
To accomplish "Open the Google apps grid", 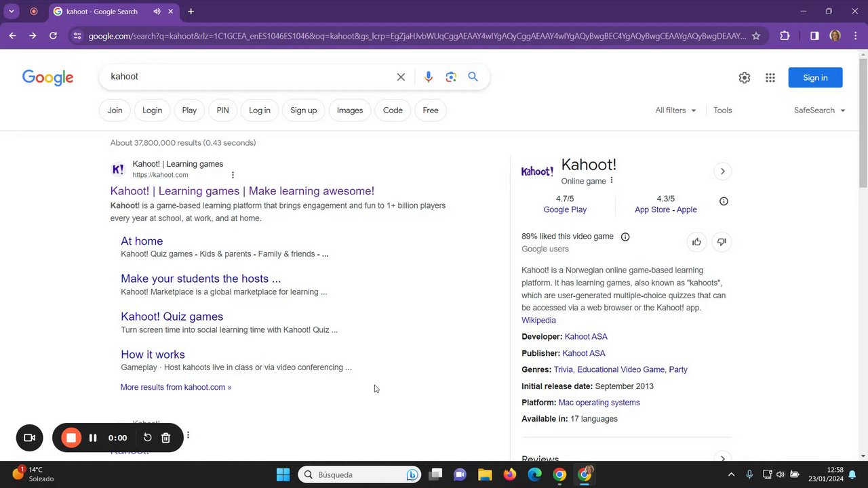I will pos(770,78).
